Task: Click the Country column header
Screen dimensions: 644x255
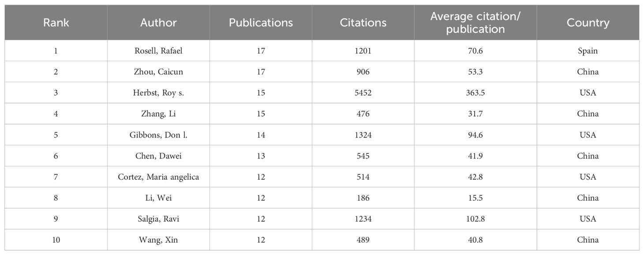Action: (588, 23)
